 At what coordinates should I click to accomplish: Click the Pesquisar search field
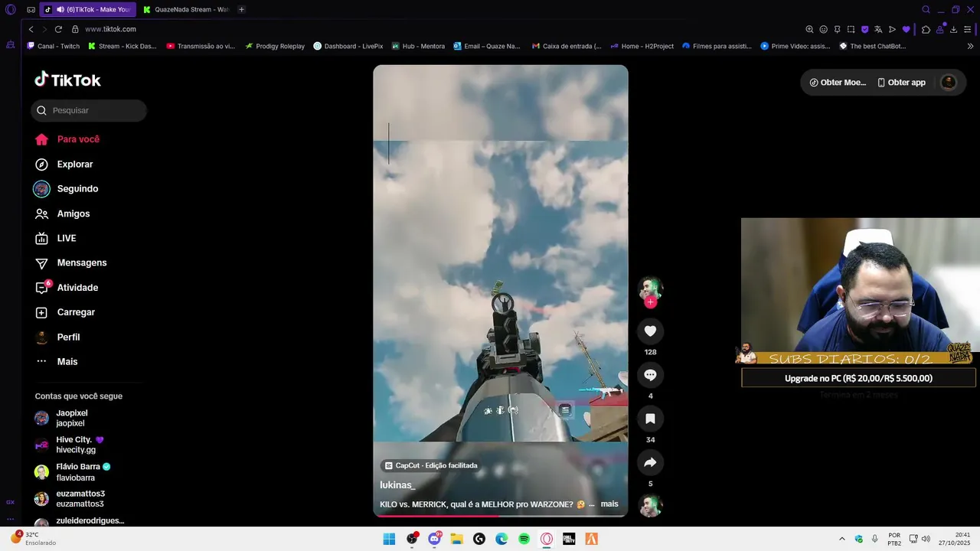click(89, 110)
